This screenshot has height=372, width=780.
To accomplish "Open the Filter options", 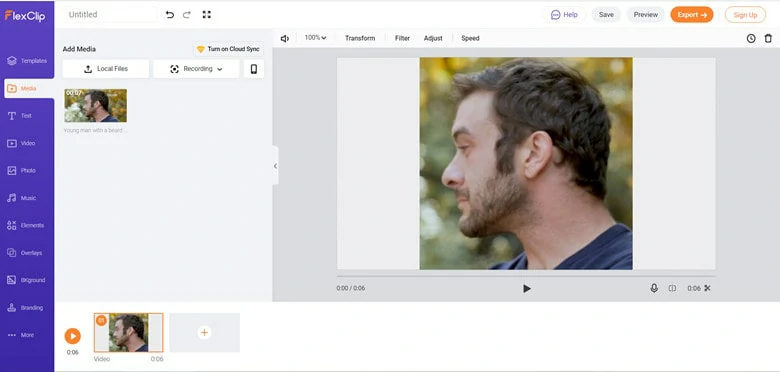I will coord(402,38).
